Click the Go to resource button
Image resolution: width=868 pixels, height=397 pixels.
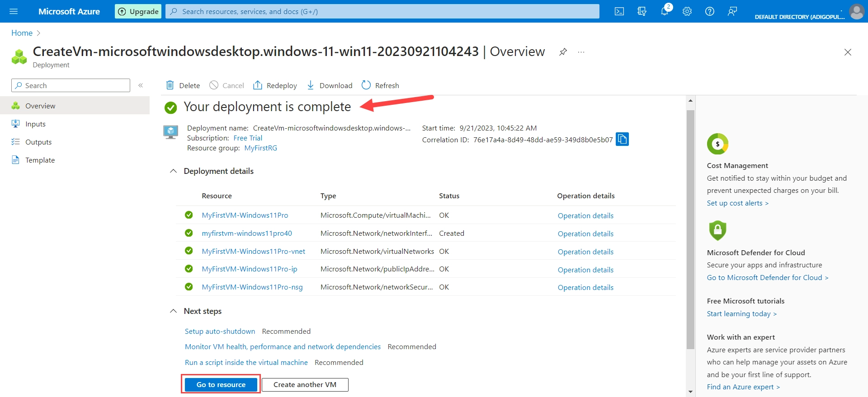tap(221, 385)
